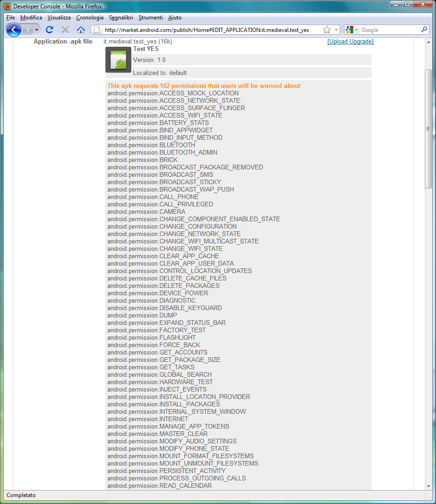The image size is (436, 504).
Task: Click the page identity icon in address bar
Action: click(x=97, y=30)
